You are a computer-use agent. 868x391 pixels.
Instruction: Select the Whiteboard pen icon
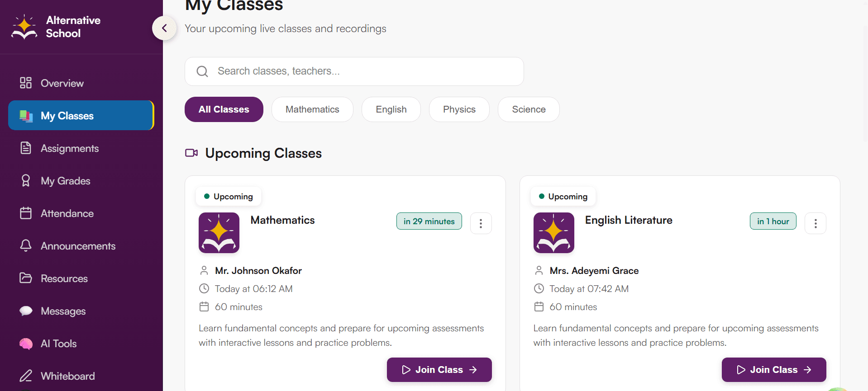pos(26,376)
